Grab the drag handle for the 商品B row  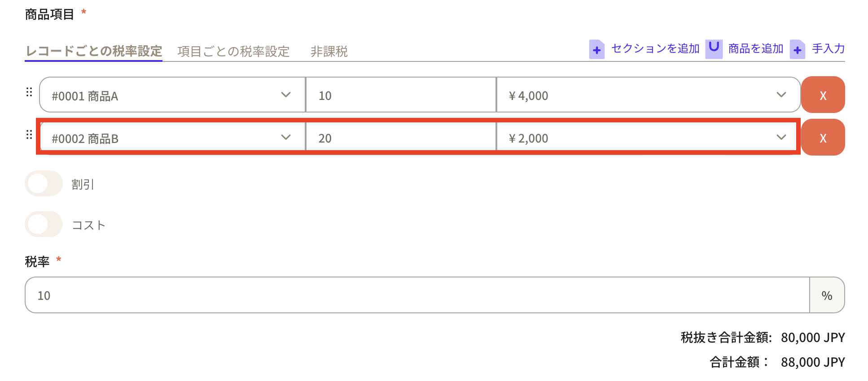click(x=29, y=135)
